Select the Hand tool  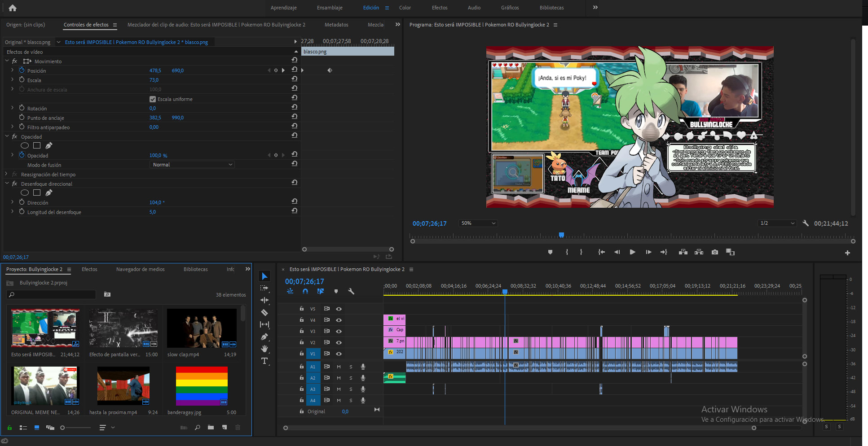(264, 349)
